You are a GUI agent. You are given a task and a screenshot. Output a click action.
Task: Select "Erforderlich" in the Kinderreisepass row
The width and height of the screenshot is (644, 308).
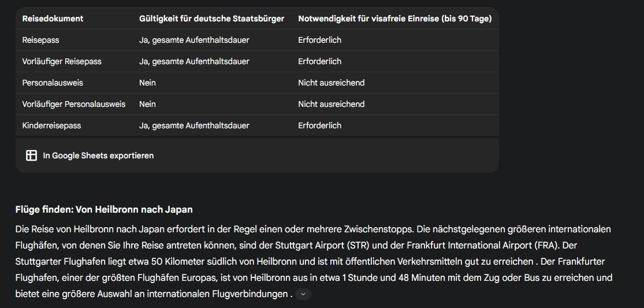(x=319, y=125)
